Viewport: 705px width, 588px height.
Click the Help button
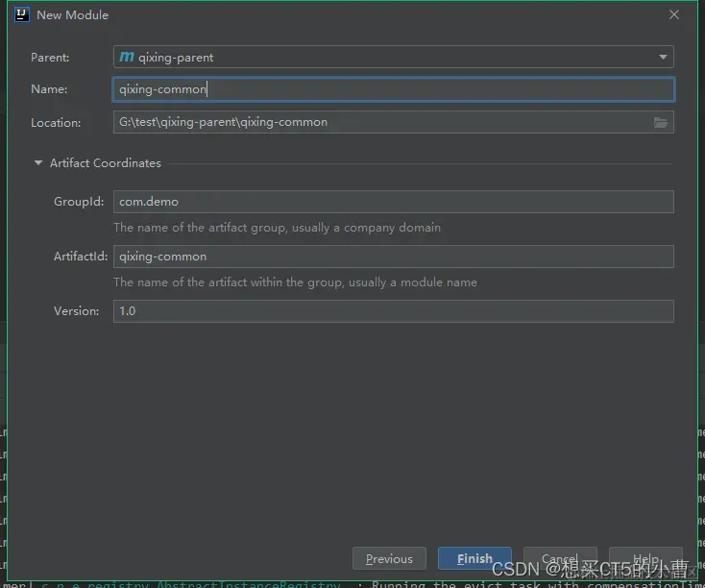(x=645, y=559)
